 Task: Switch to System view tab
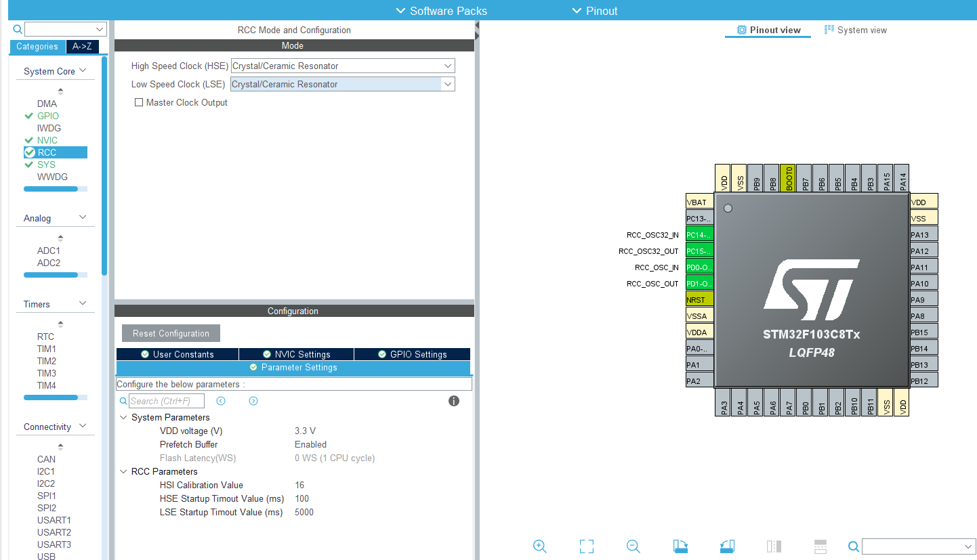856,30
